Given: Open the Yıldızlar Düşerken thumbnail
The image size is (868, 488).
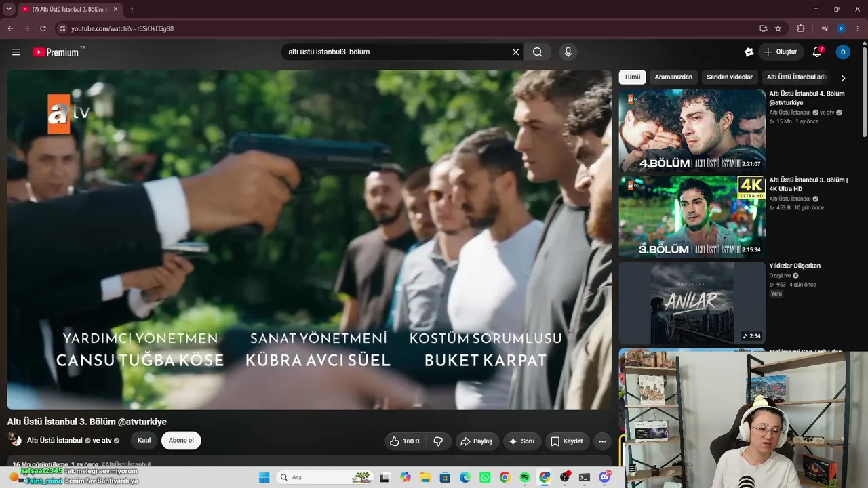Looking at the screenshot, I should [x=692, y=303].
